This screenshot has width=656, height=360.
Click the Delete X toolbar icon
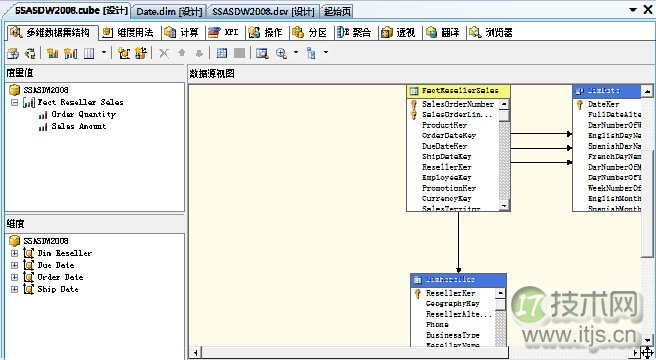coord(164,53)
